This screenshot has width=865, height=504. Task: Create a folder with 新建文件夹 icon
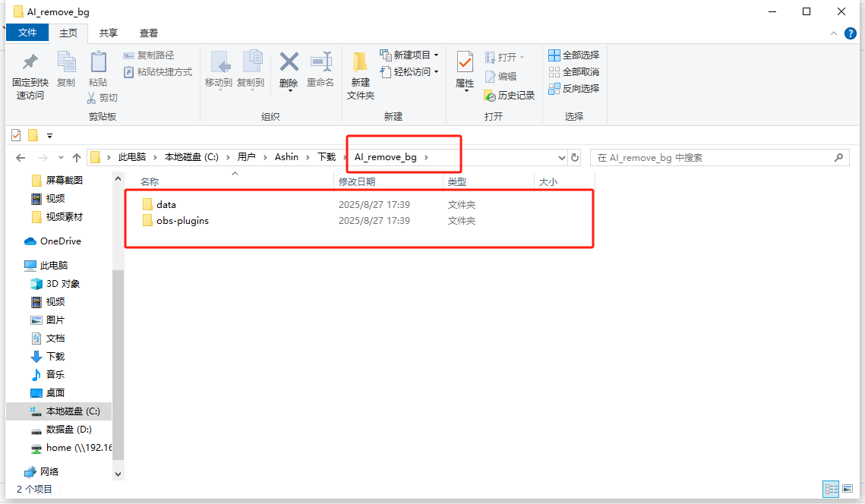[361, 62]
